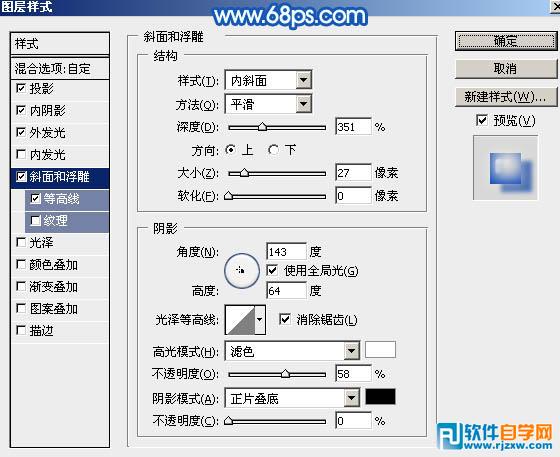Open the 渐变叠加 gradient overlay settings row
Image resolution: width=560 pixels, height=457 pixels.
60,287
